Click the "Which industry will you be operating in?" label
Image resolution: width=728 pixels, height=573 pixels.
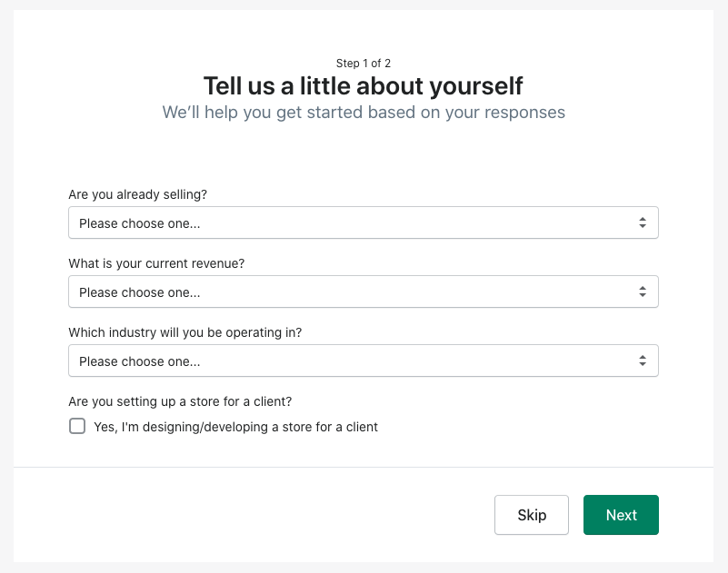coord(184,332)
